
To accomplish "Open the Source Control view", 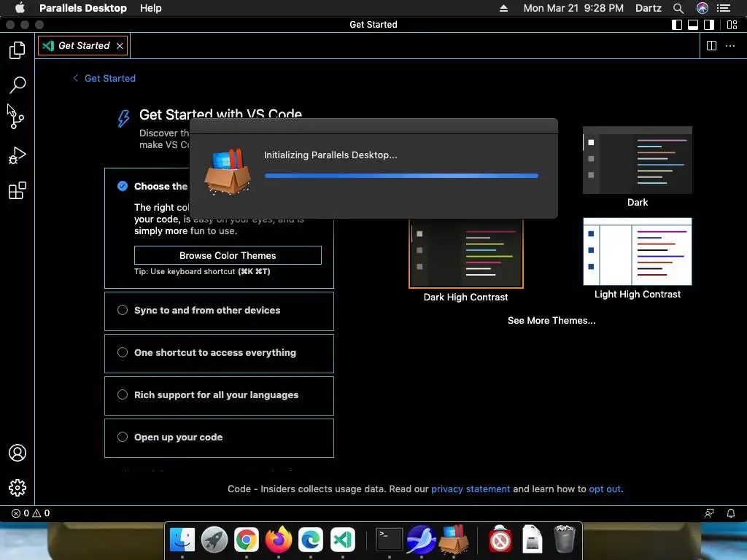I will tap(18, 120).
